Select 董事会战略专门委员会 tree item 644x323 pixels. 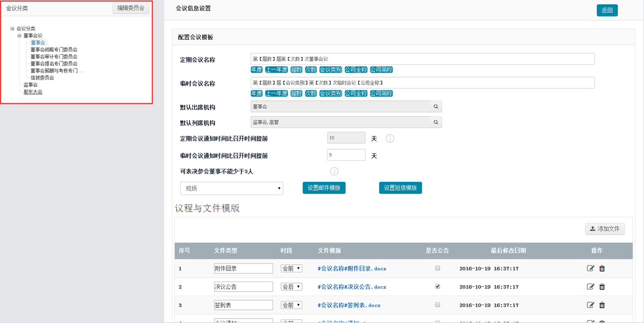click(x=54, y=49)
